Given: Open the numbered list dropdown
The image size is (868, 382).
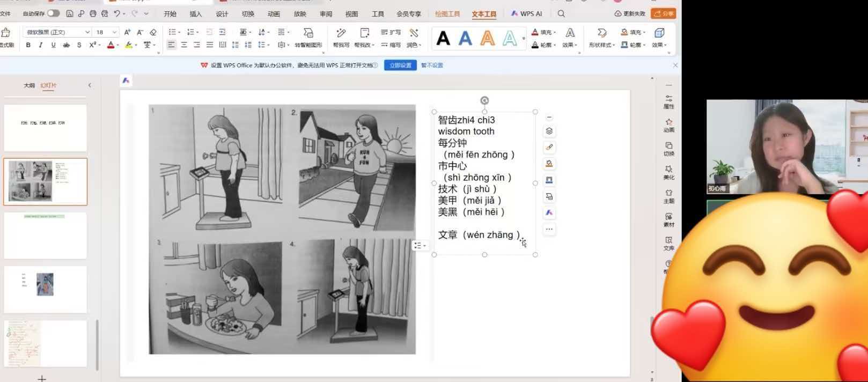Looking at the screenshot, I should (x=197, y=32).
